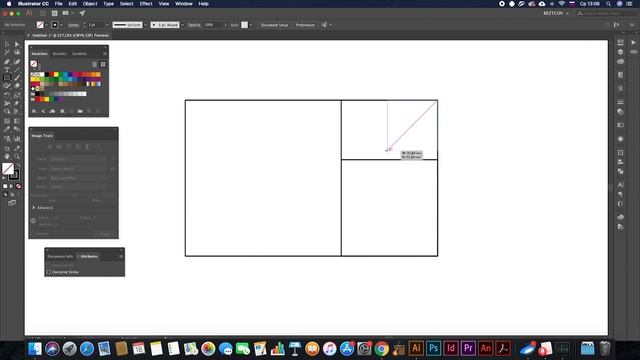
Task: Select the Direct Selection tool
Action: [x=17, y=44]
